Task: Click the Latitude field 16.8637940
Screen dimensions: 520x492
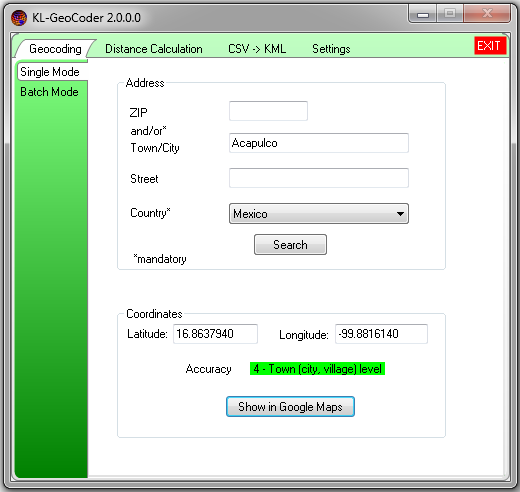Action: click(x=215, y=334)
